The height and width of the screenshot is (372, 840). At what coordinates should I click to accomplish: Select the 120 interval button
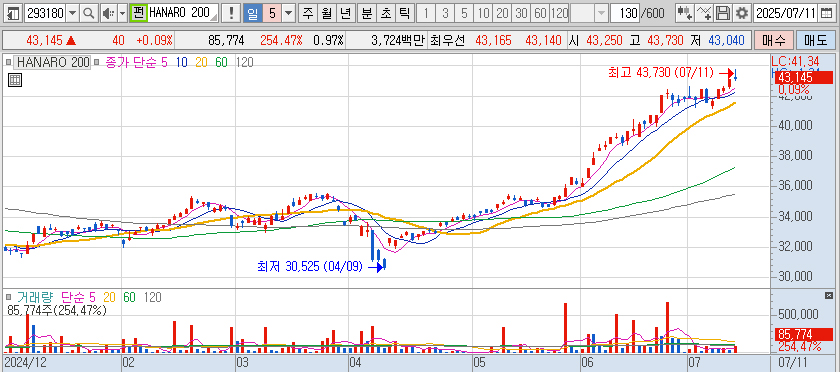pyautogui.click(x=559, y=13)
